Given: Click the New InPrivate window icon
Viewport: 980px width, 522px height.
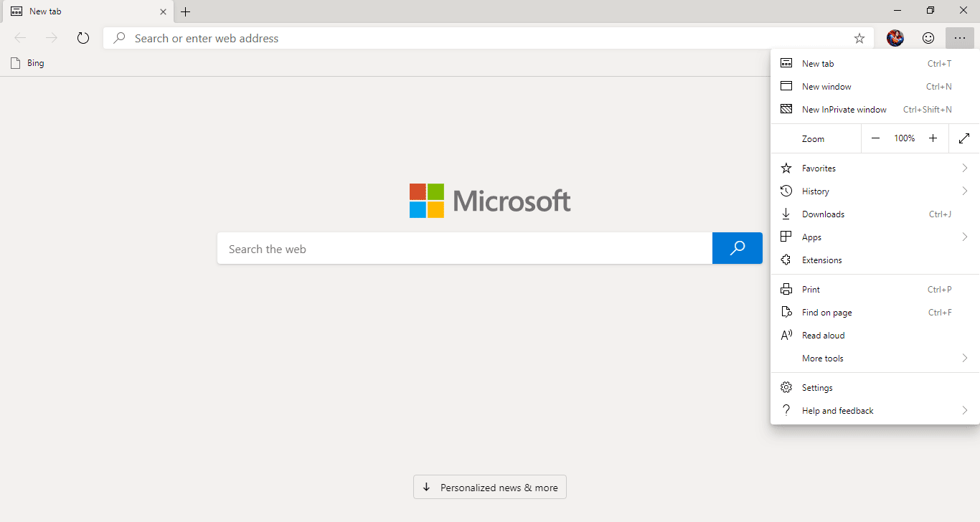Looking at the screenshot, I should coord(786,109).
